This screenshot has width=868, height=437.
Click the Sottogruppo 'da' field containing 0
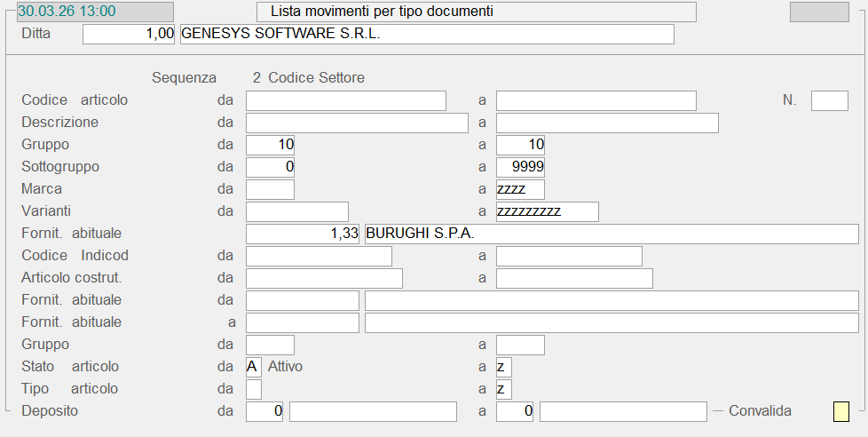270,167
